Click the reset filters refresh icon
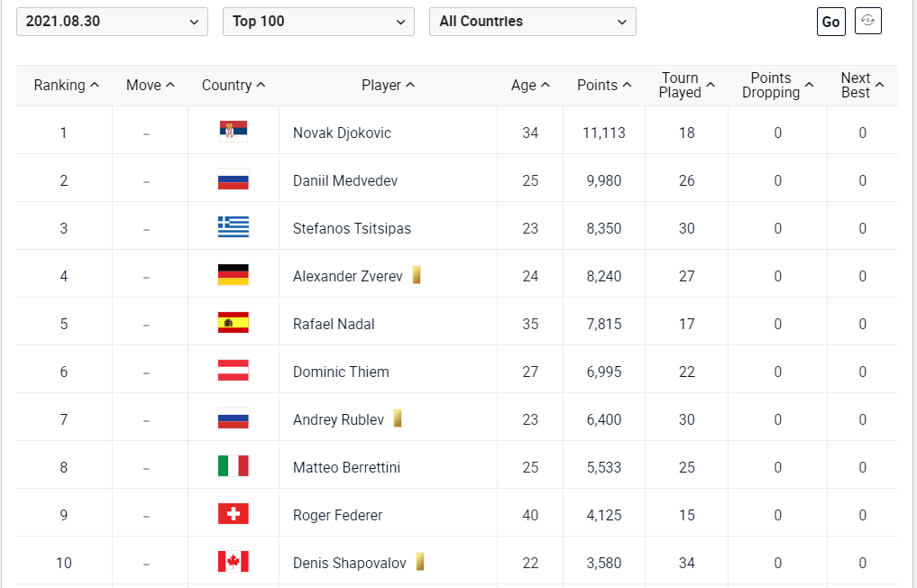 point(868,21)
